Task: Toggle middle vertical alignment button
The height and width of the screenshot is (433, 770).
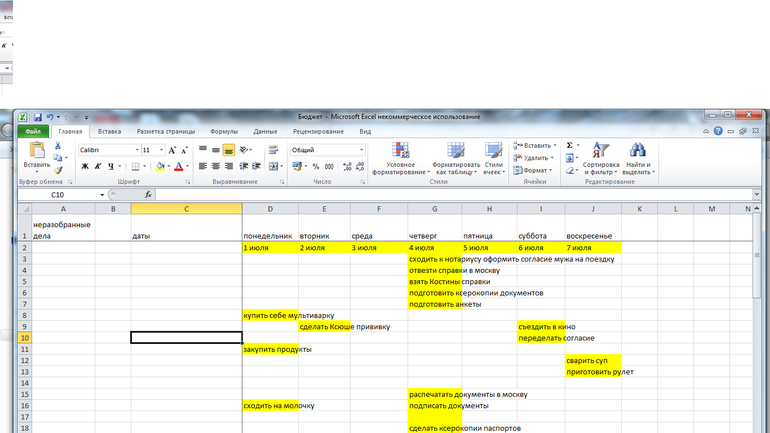Action: (228, 150)
